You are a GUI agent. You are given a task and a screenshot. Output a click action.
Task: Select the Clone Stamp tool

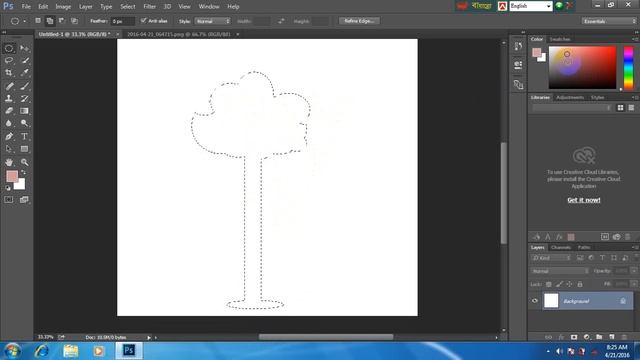coord(9,98)
